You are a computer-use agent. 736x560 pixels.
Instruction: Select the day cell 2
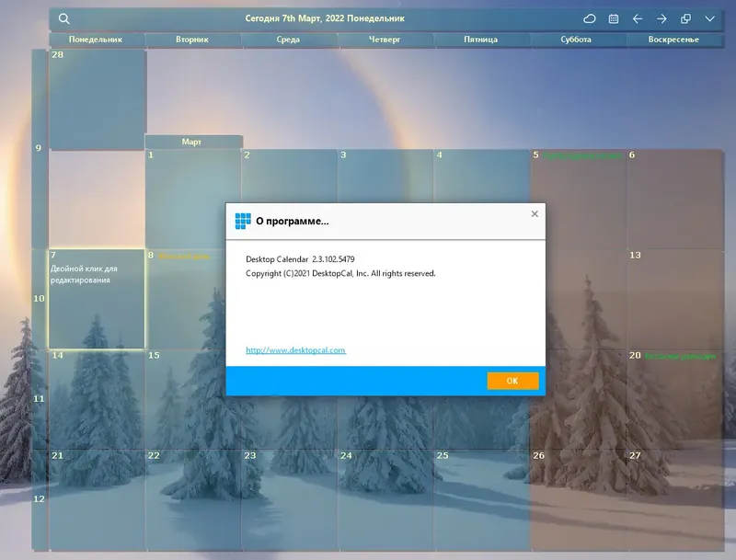(x=289, y=177)
